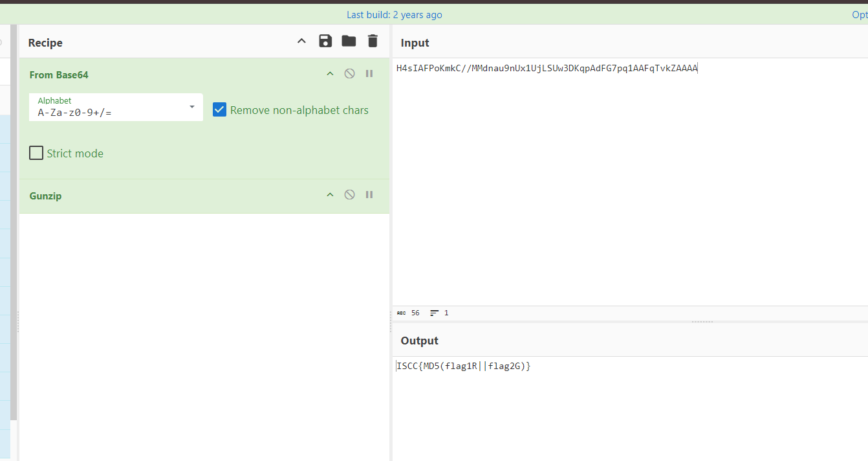Image resolution: width=868 pixels, height=461 pixels.
Task: Save the current recipe
Action: point(325,41)
